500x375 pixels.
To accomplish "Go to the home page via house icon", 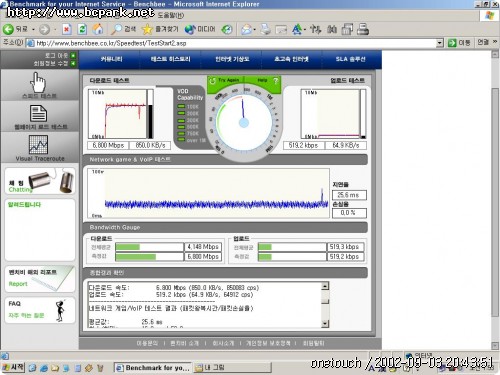I will [98, 29].
